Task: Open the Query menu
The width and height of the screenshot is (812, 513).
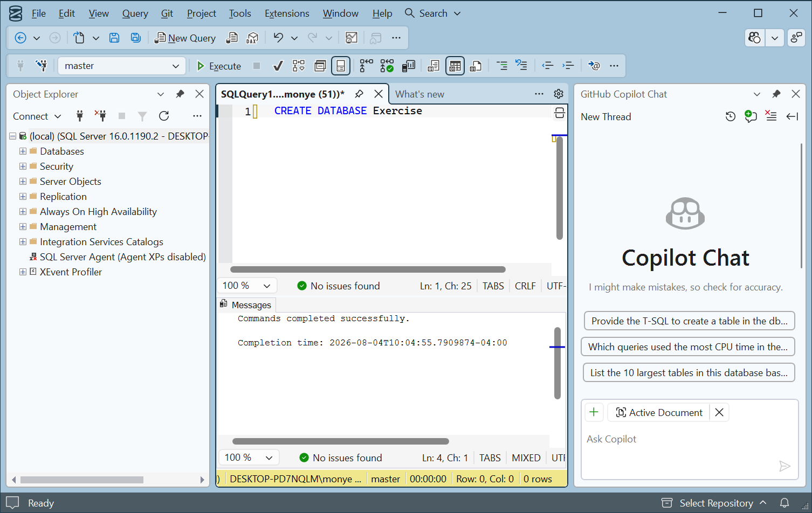Action: pos(135,13)
